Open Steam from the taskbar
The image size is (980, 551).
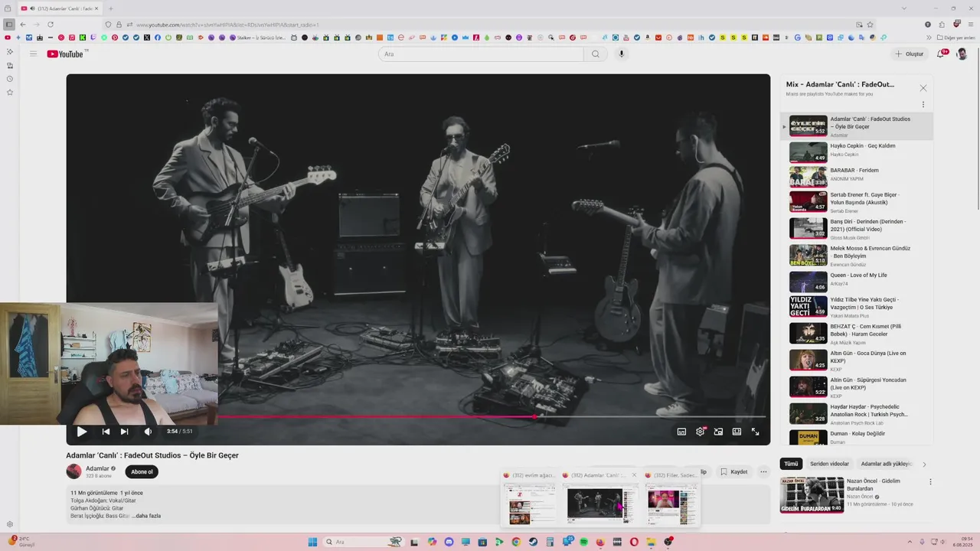[533, 542]
